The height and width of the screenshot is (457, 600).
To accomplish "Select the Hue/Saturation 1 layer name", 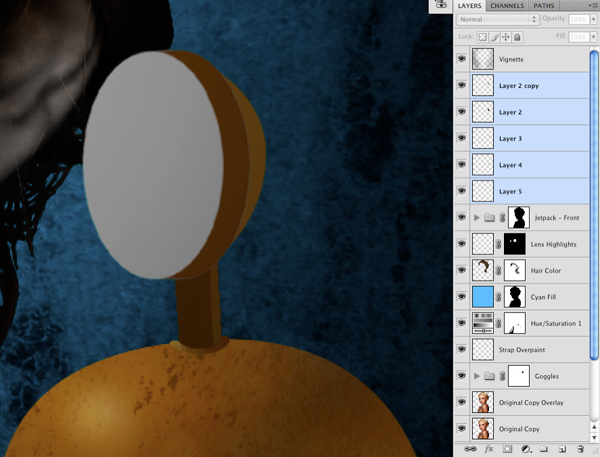I will point(556,323).
